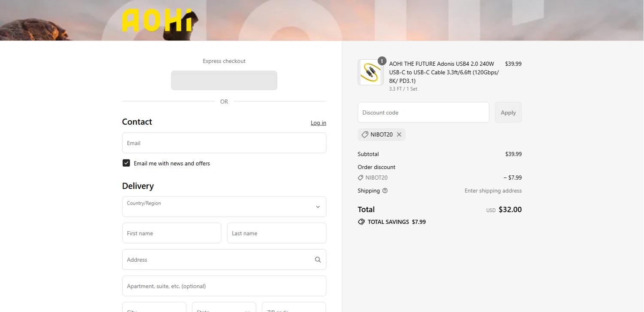Click the Subtotal $39.99 amount
The image size is (644, 312).
513,154
